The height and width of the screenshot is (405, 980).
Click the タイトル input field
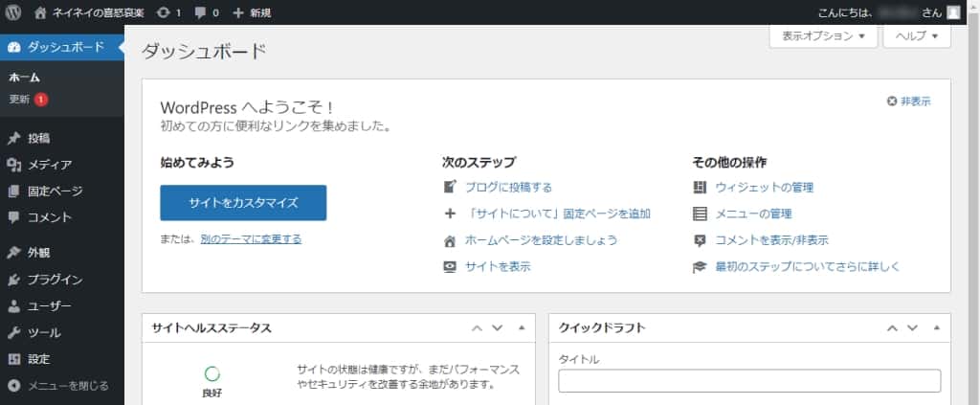pos(749,381)
